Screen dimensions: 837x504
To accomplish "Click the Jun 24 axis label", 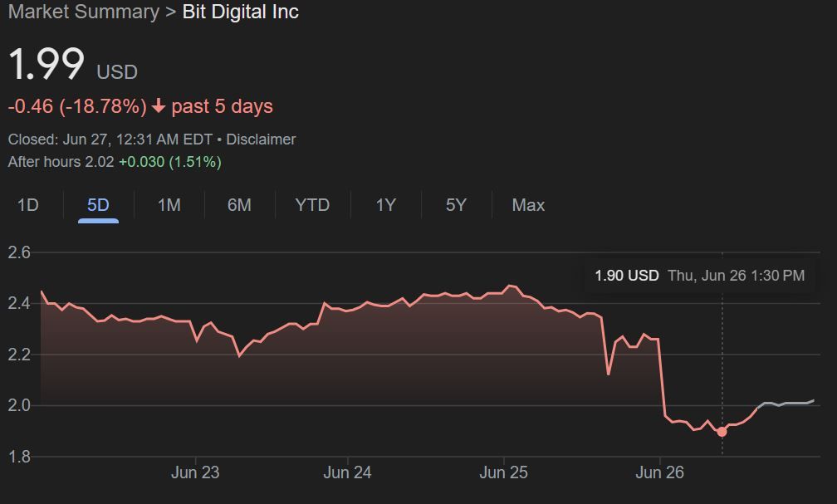I will click(346, 472).
